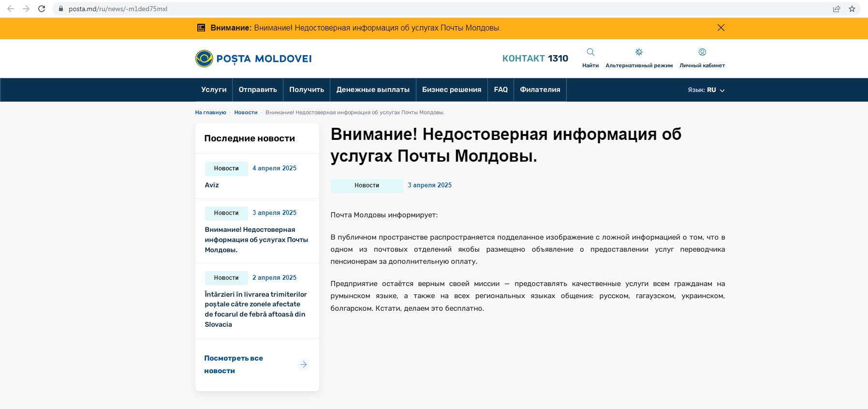The image size is (868, 409).
Task: Open the Услуги menu
Action: tap(214, 90)
